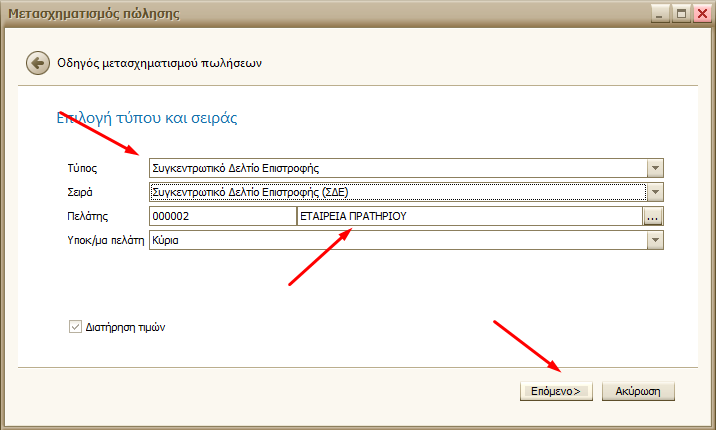Image resolution: width=716 pixels, height=430 pixels.
Task: Click the Συγκεντρωτικό Δελτίο Επιστροφής (ΣΔΕ) series field
Action: click(396, 192)
